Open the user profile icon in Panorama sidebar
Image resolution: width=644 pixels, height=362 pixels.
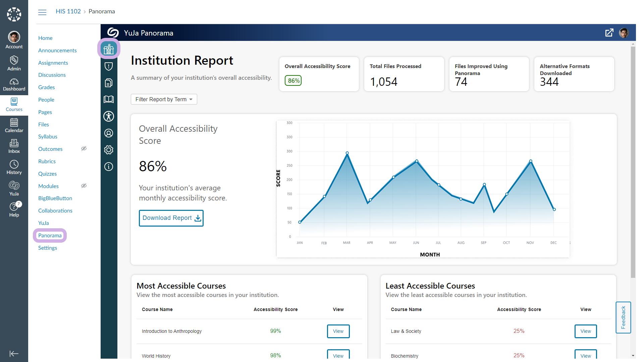109,133
